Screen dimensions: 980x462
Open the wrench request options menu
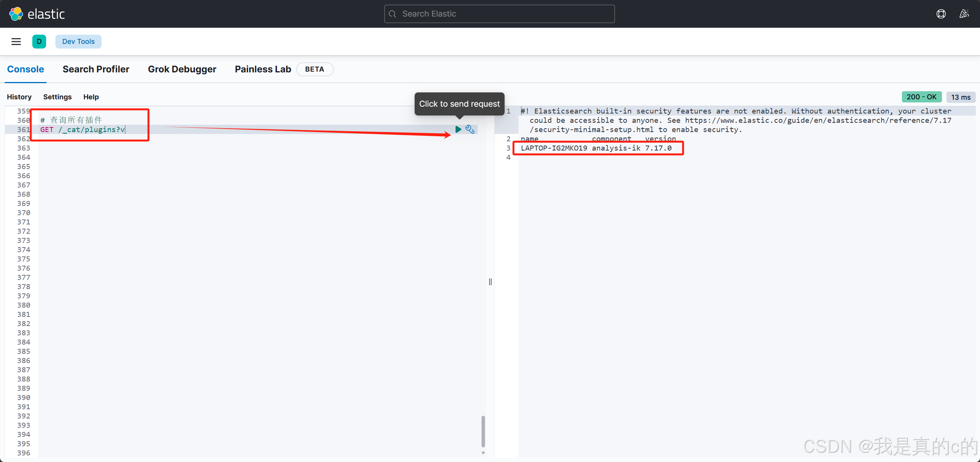[x=470, y=129]
